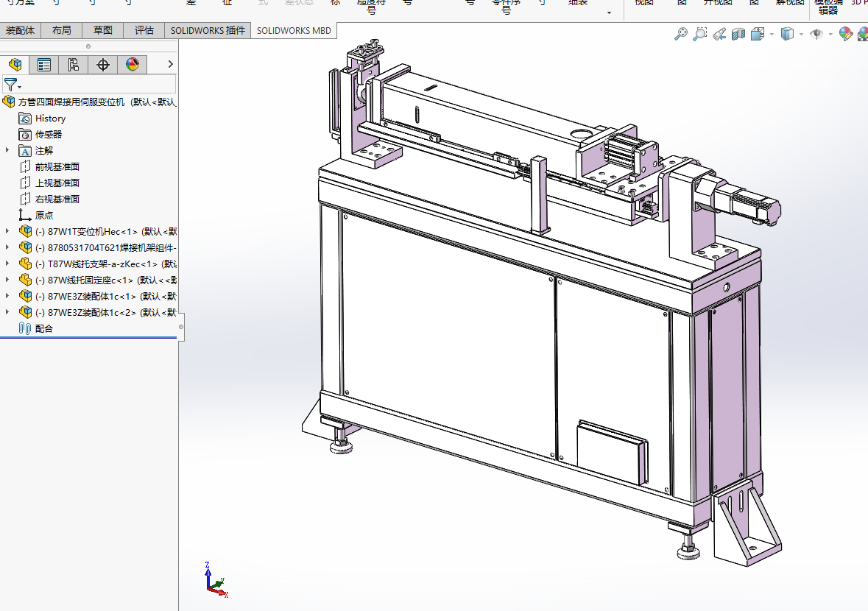Viewport: 868px width, 611px height.
Task: Open the View Orientation dropdown arrow
Action: tap(772, 35)
